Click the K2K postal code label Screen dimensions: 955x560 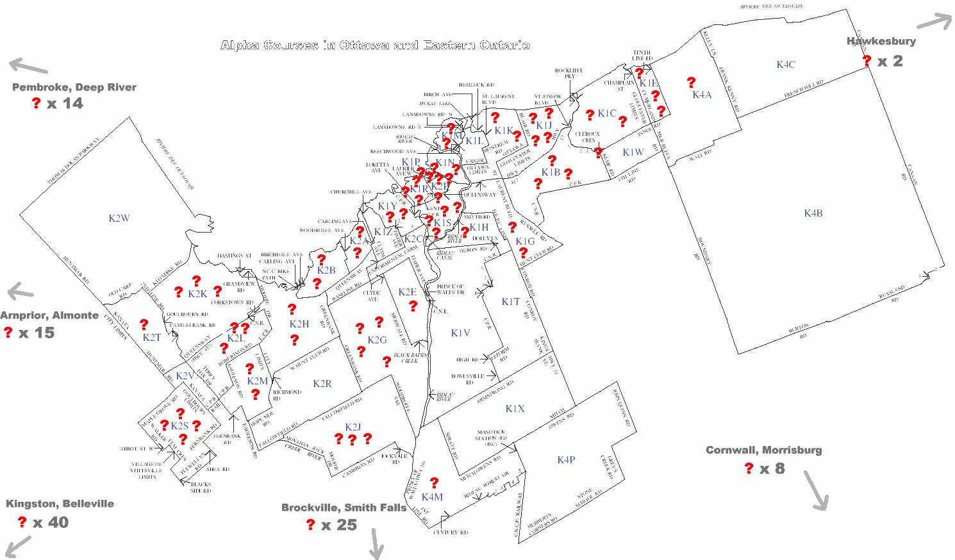[198, 293]
